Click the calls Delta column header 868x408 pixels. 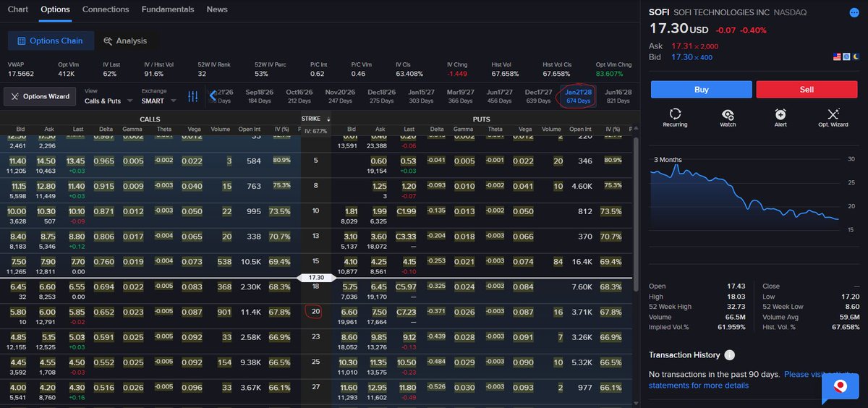point(105,129)
